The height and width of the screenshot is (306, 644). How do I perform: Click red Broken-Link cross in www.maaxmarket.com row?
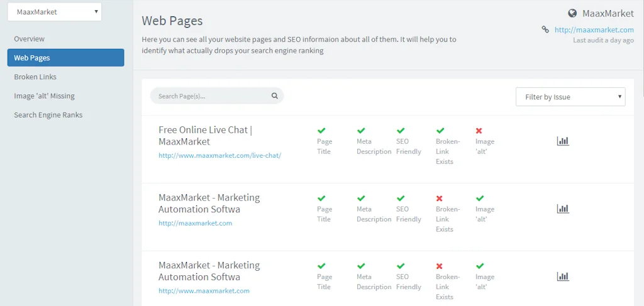(x=439, y=266)
